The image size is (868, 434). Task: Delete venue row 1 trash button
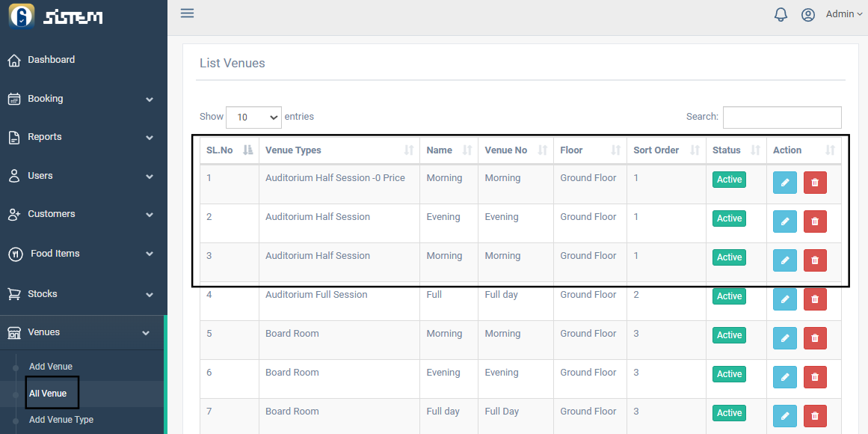(x=815, y=183)
